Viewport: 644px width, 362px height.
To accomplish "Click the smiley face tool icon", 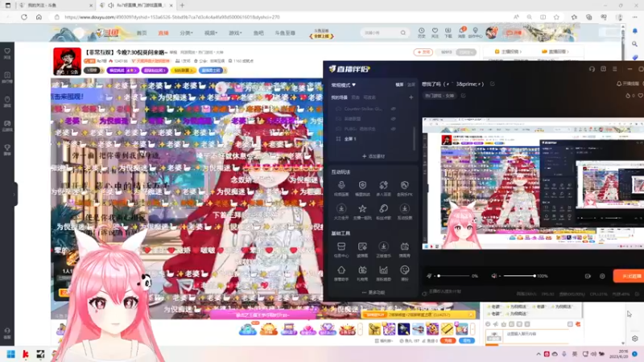I will (405, 270).
